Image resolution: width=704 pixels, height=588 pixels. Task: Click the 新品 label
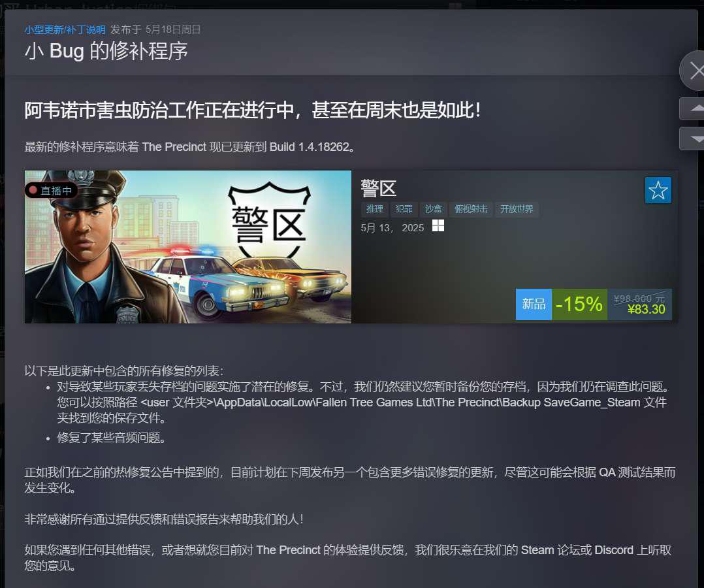pyautogui.click(x=534, y=304)
